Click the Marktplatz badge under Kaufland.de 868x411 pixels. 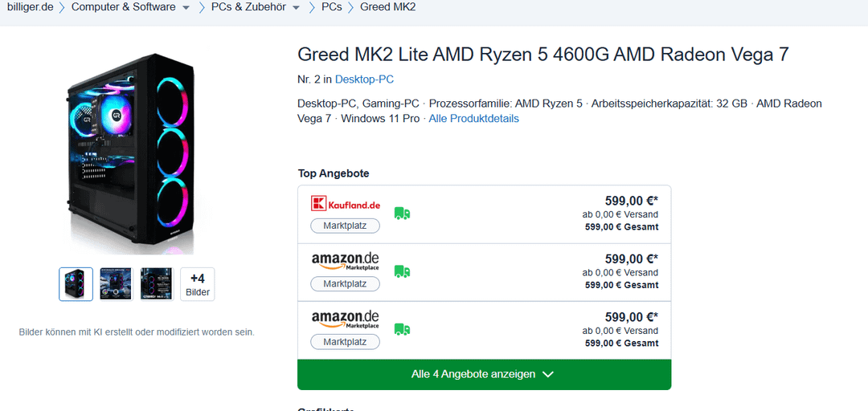[346, 226]
